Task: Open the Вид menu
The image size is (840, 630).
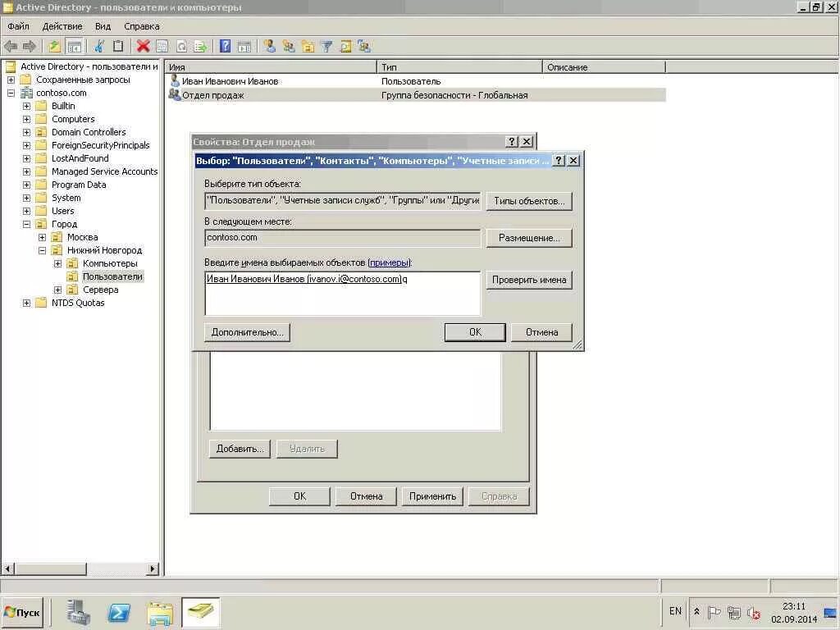Action: tap(103, 26)
